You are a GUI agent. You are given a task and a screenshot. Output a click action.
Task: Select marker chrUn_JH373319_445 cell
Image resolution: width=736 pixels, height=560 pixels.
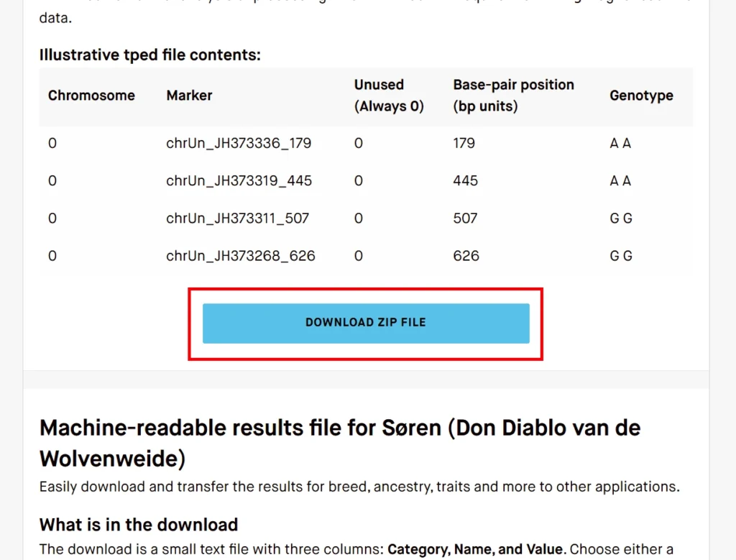(239, 180)
